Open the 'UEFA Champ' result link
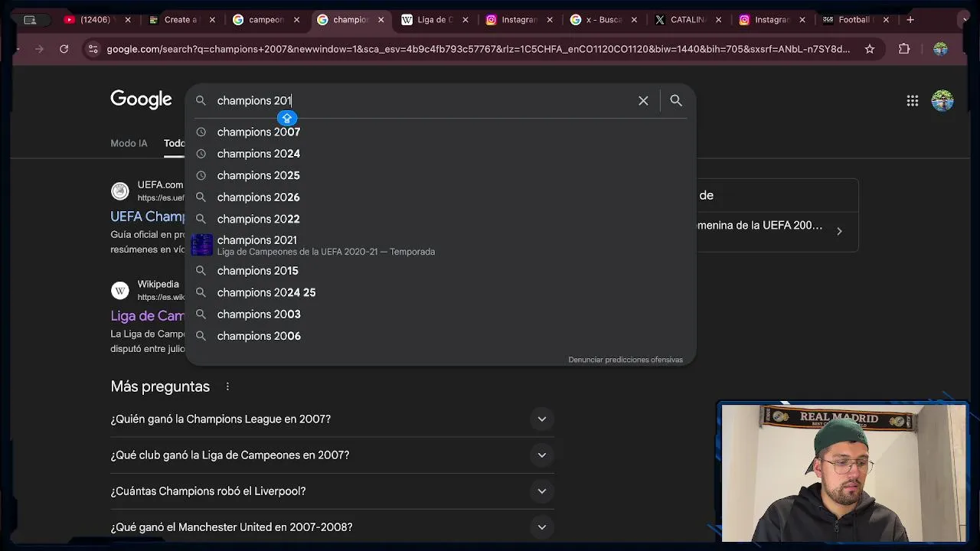980x551 pixels. [148, 217]
